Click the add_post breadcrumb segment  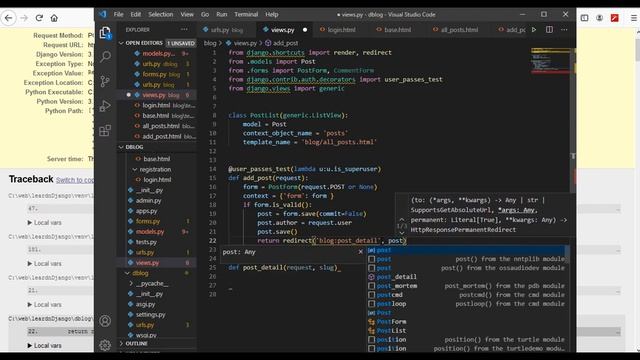pyautogui.click(x=282, y=43)
